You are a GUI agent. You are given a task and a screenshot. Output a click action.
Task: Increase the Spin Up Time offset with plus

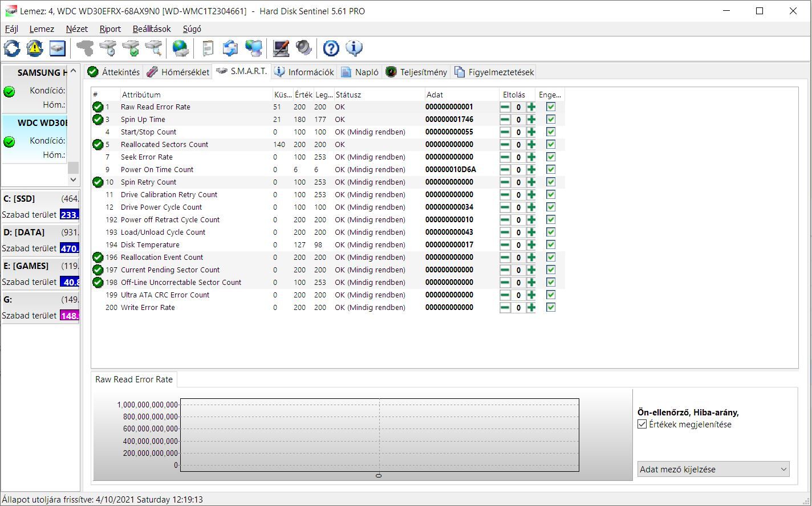531,120
